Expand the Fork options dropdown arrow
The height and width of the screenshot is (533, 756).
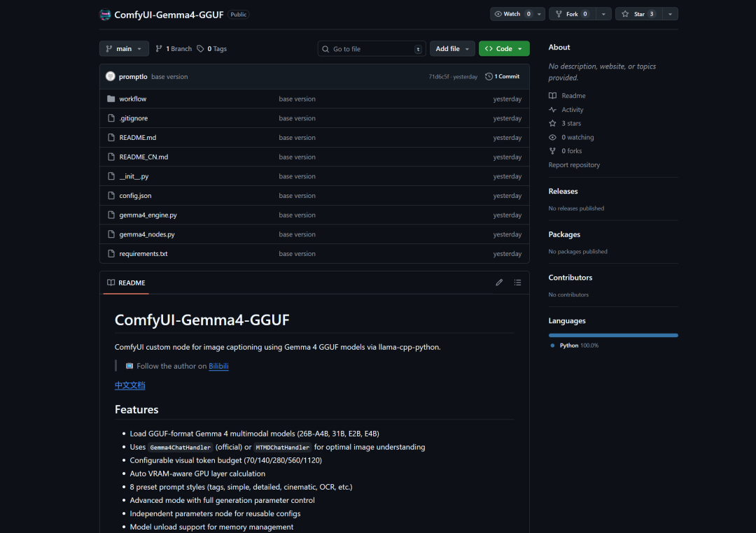[603, 14]
